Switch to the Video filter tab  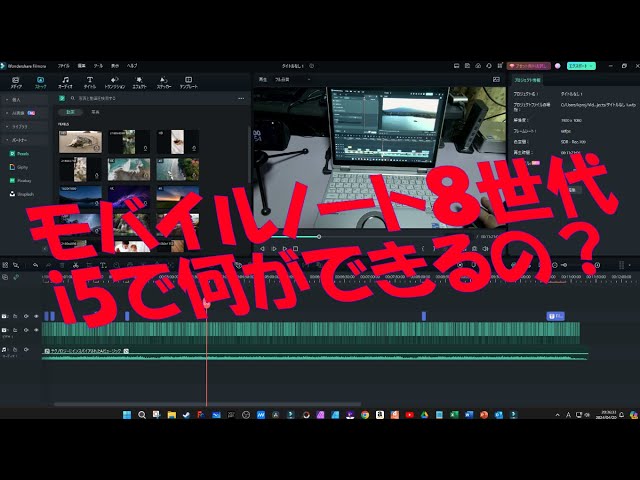click(x=71, y=112)
